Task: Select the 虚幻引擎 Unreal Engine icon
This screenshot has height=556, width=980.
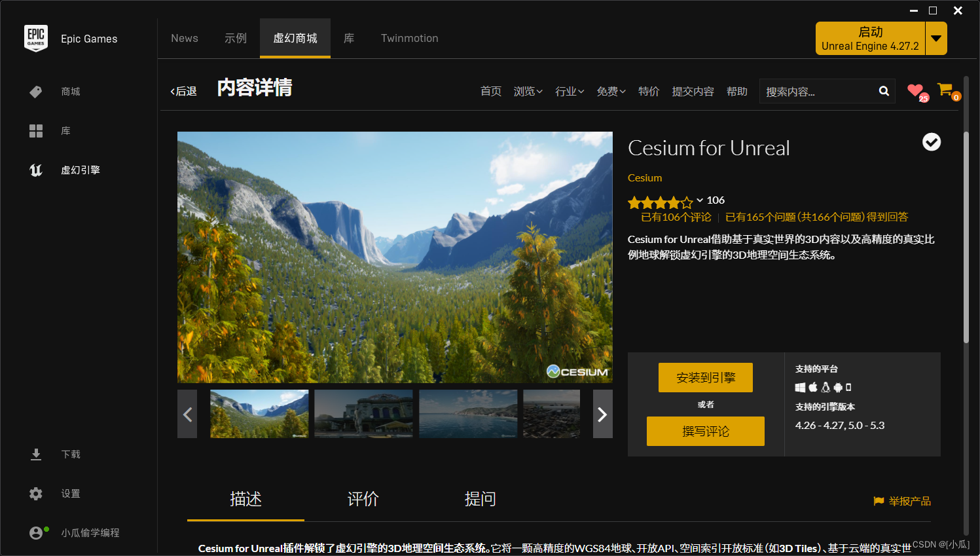Action: point(36,170)
